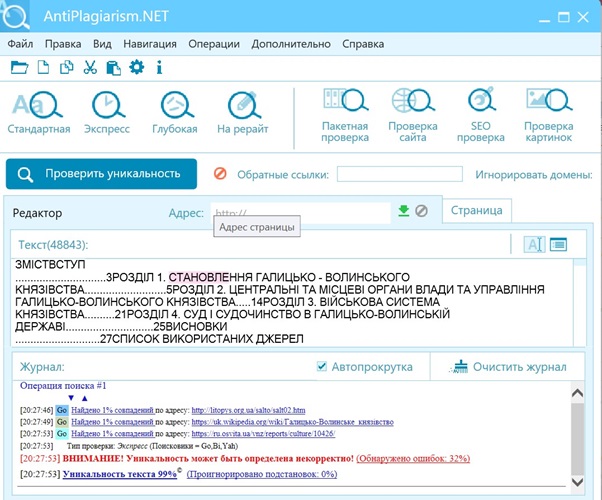Image resolution: width=602 pixels, height=500 pixels.
Task: Click the Очистить журнал button
Action: [508, 367]
